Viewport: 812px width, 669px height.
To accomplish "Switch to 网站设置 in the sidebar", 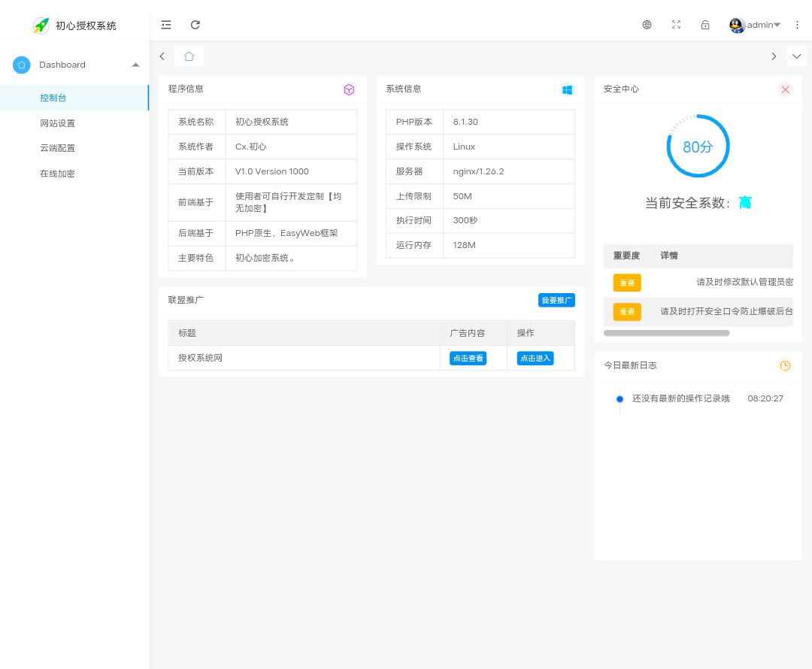I will [x=58, y=123].
